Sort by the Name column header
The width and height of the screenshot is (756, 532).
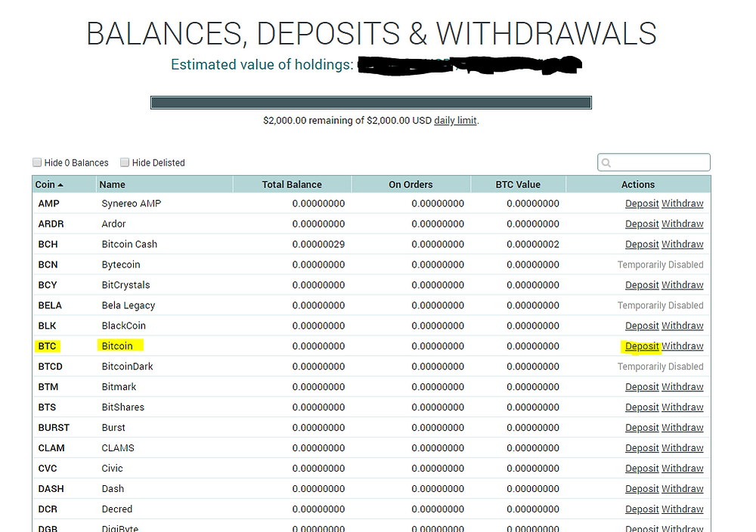(164, 184)
